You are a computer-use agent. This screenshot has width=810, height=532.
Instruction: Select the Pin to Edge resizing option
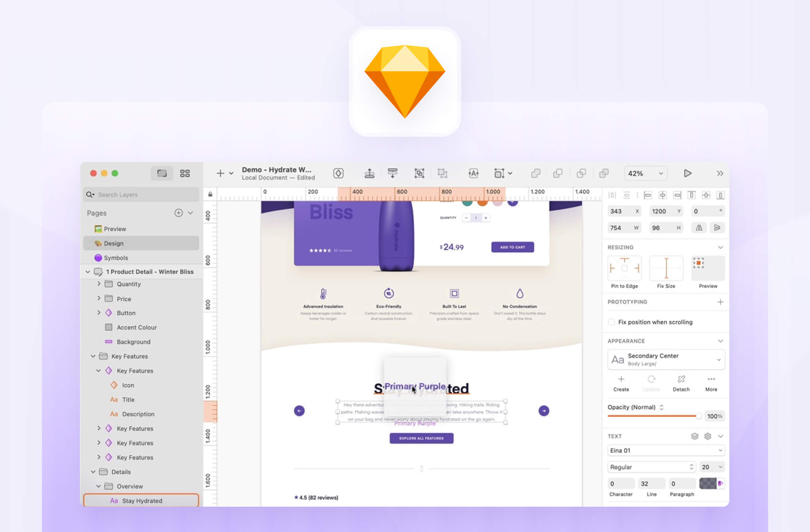[625, 269]
